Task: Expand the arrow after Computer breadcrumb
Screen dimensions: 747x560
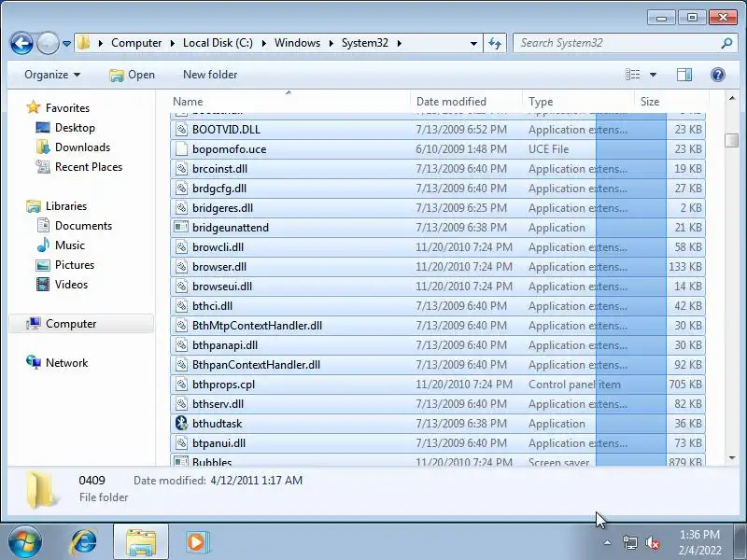Action: coord(173,43)
